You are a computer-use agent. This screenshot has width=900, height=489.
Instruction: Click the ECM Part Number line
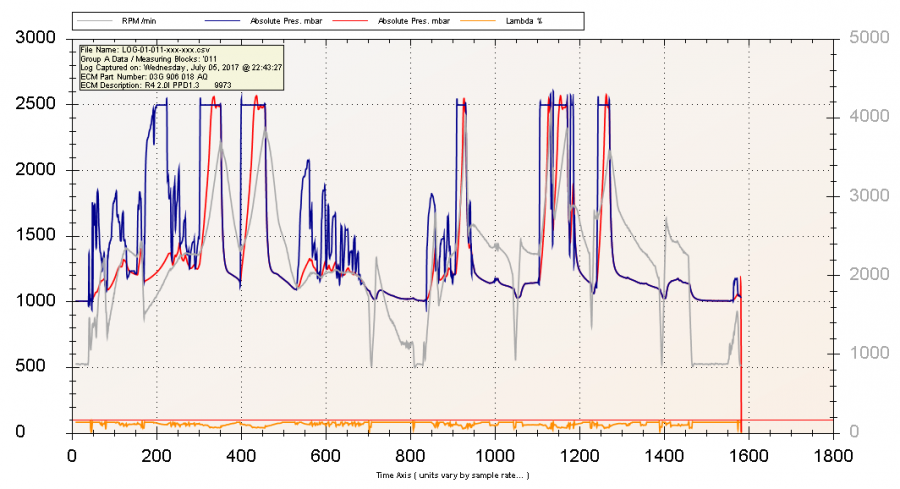(x=144, y=77)
